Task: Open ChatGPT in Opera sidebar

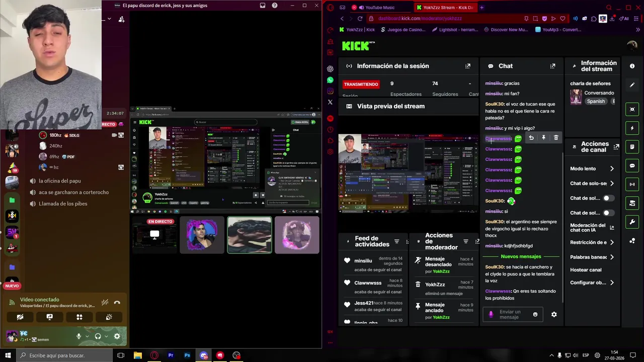Action: click(330, 69)
